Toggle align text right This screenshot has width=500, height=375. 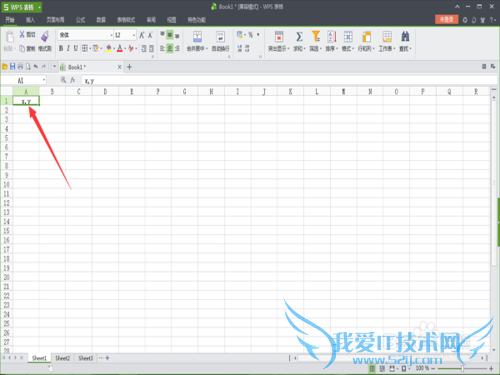point(177,49)
